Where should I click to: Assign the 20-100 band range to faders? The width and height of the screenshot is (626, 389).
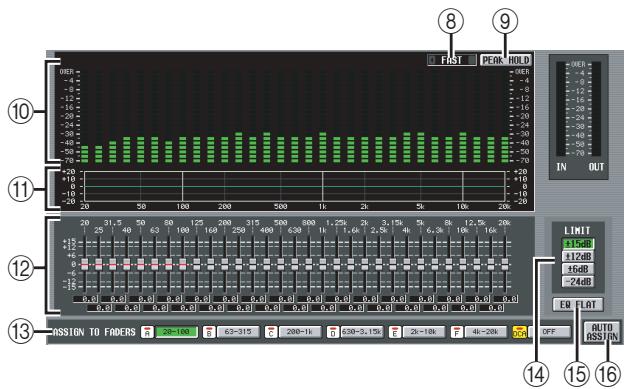(176, 332)
